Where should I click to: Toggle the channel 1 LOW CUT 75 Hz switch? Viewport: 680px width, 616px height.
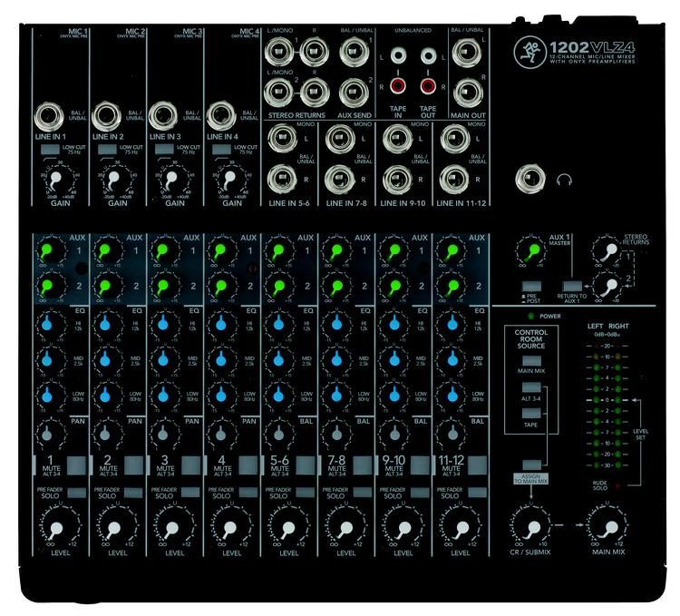pos(50,149)
